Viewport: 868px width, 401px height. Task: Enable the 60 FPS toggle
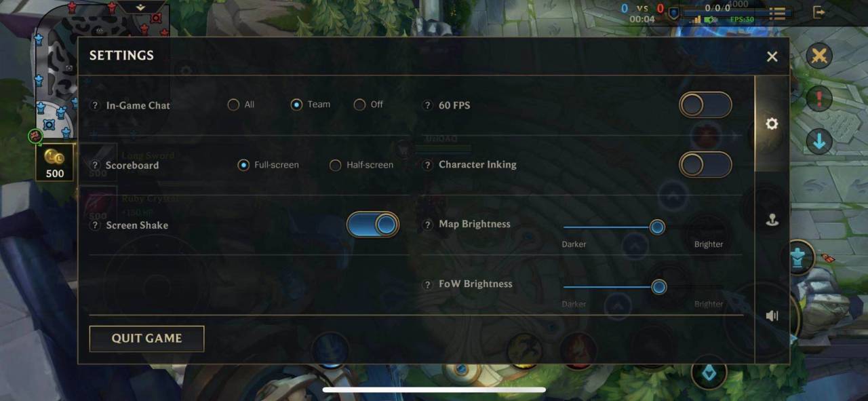pyautogui.click(x=705, y=105)
